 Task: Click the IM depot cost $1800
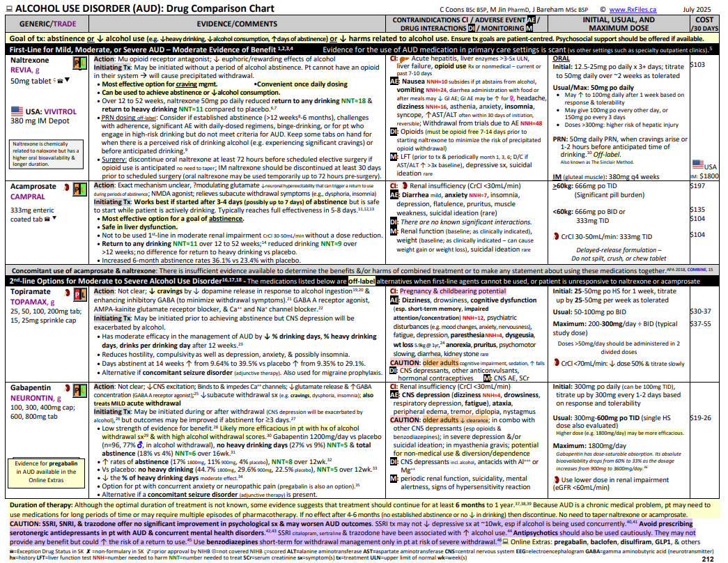point(709,176)
